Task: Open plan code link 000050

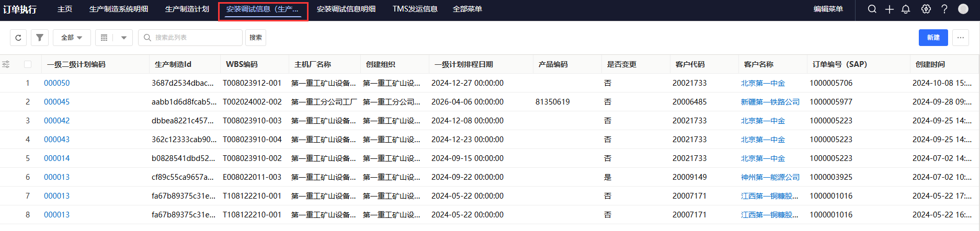Action: (56, 83)
